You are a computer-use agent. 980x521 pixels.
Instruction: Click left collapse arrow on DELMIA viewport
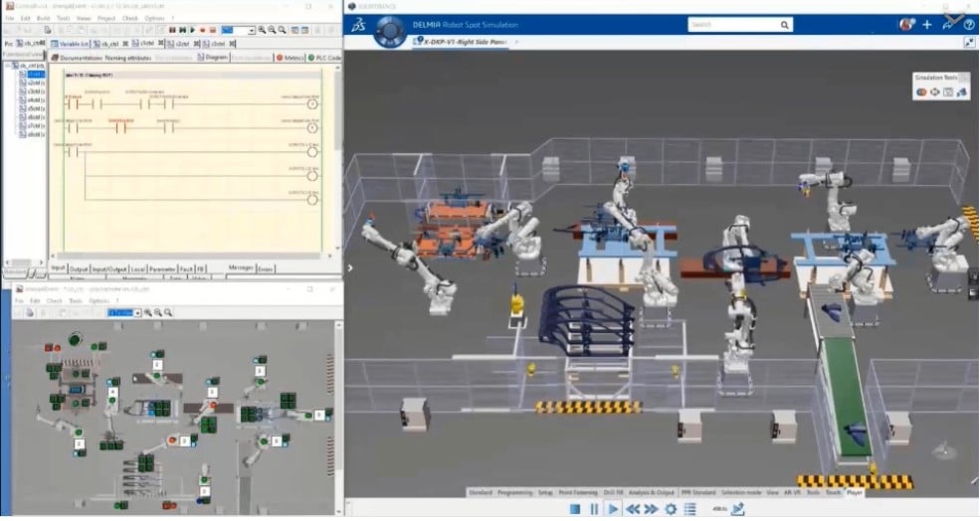[350, 268]
